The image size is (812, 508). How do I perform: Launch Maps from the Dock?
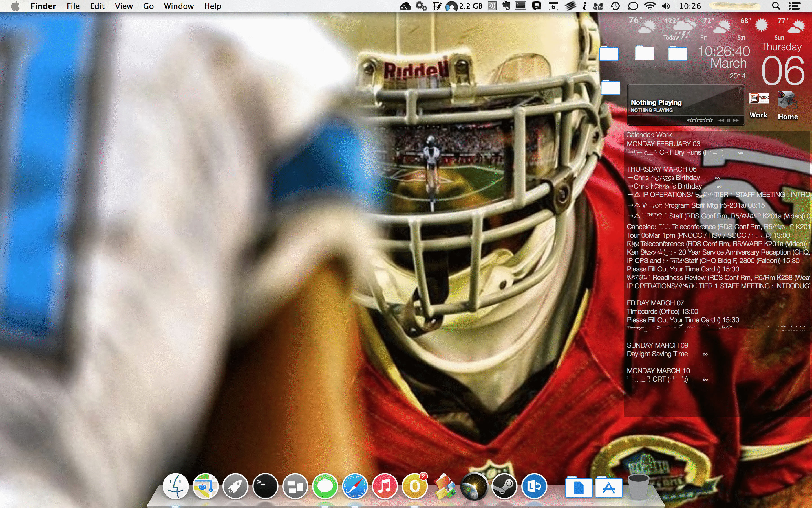click(x=205, y=486)
